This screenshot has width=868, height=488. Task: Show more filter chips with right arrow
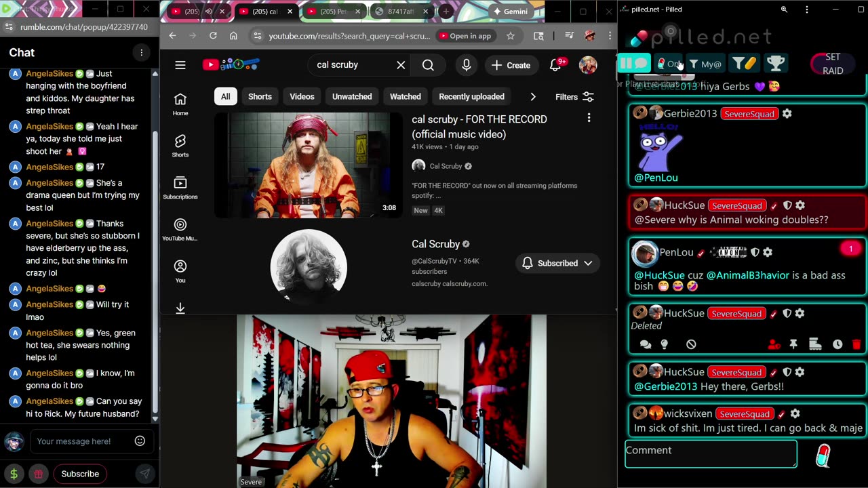(x=533, y=97)
